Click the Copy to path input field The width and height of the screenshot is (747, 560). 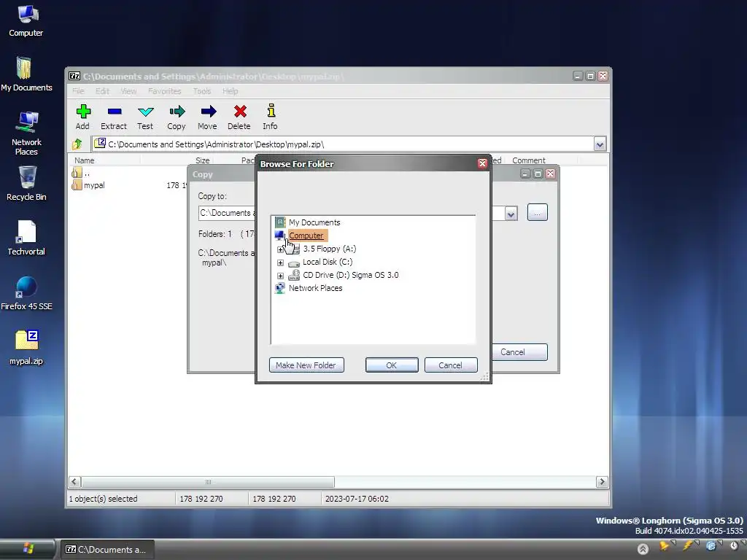click(x=227, y=214)
